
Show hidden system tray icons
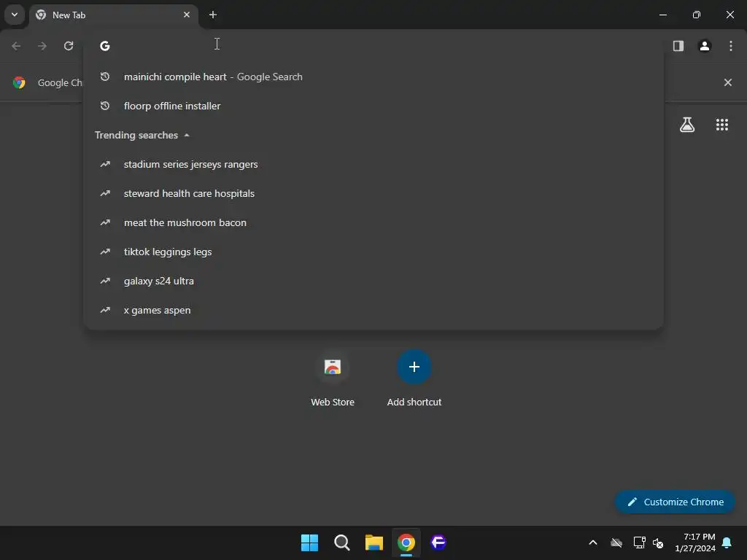[593, 542]
